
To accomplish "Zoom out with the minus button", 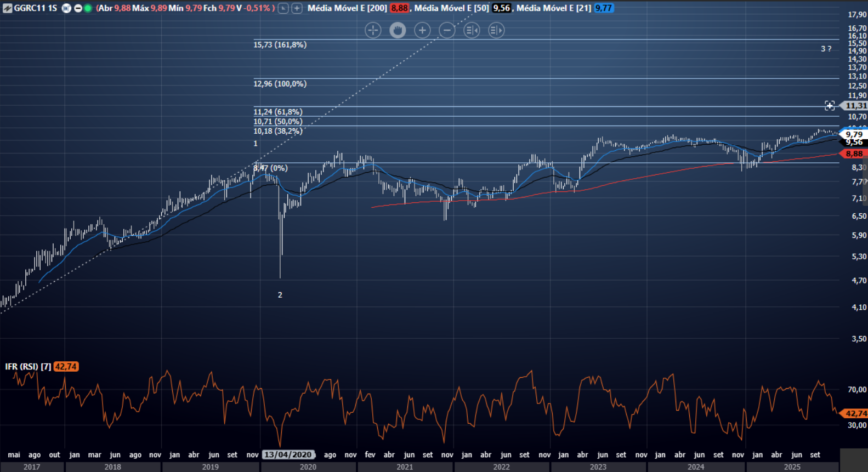I will [x=447, y=30].
